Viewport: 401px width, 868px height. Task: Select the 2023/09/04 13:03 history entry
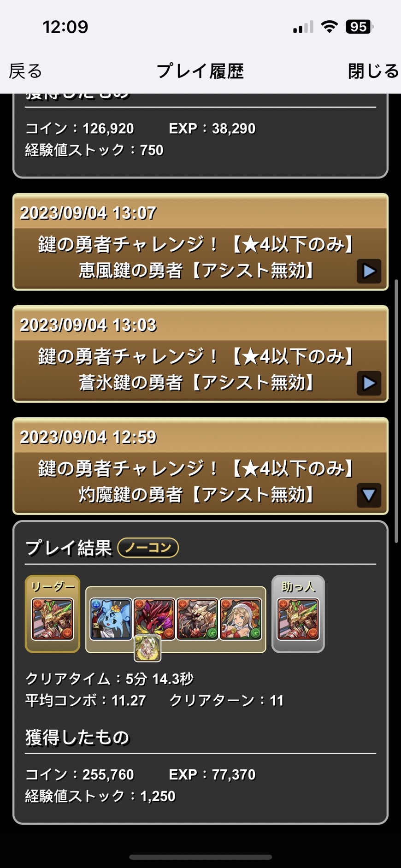coord(200,354)
